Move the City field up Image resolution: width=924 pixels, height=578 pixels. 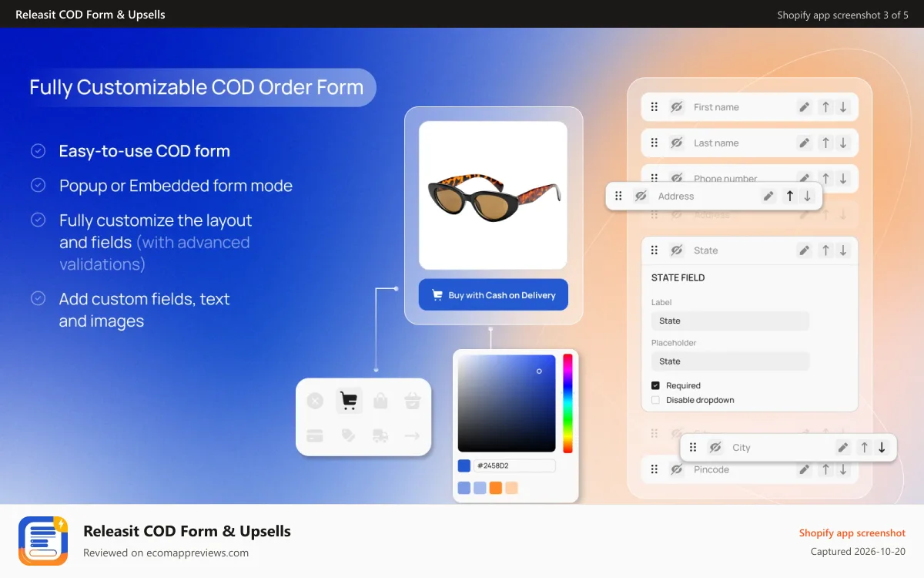click(864, 447)
